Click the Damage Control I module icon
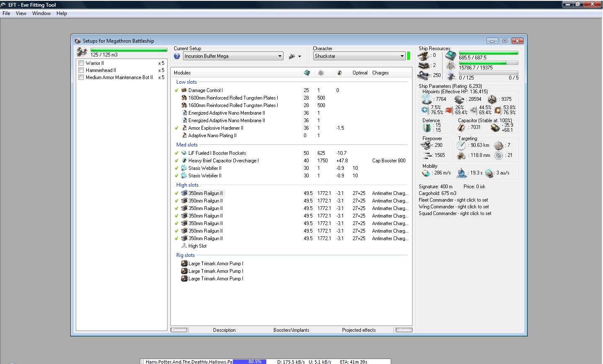Viewport: 603px width, 364px height. tap(184, 90)
